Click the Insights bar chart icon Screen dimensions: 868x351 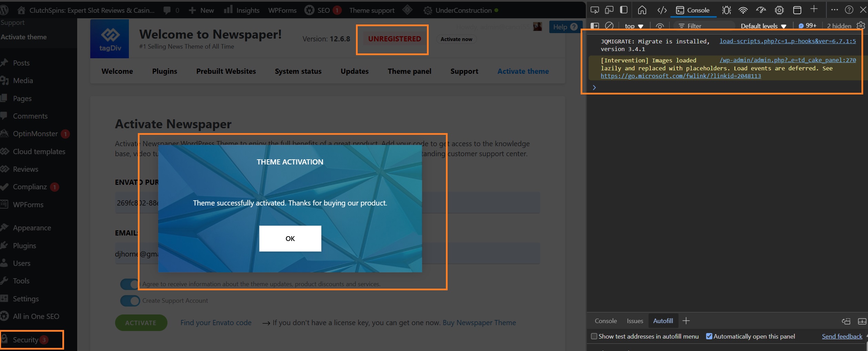[228, 10]
